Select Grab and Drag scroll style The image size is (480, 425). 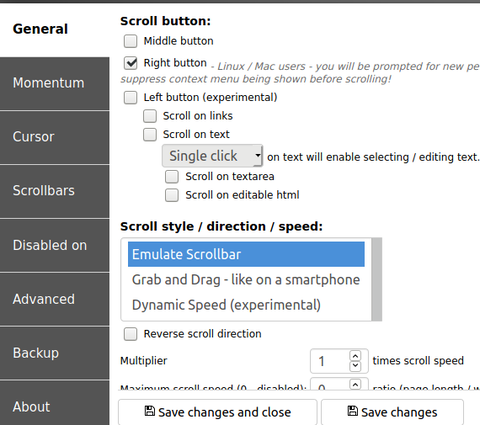(x=246, y=280)
